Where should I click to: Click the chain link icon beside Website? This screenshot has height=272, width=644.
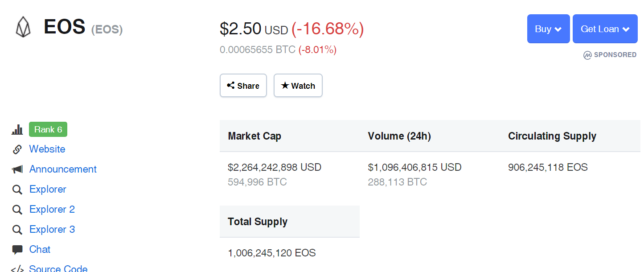tap(17, 149)
